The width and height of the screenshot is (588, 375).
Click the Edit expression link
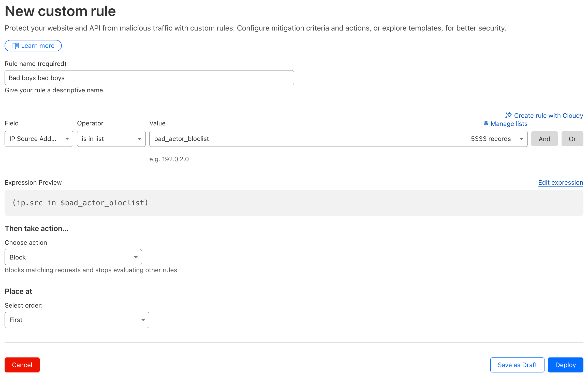pos(561,183)
